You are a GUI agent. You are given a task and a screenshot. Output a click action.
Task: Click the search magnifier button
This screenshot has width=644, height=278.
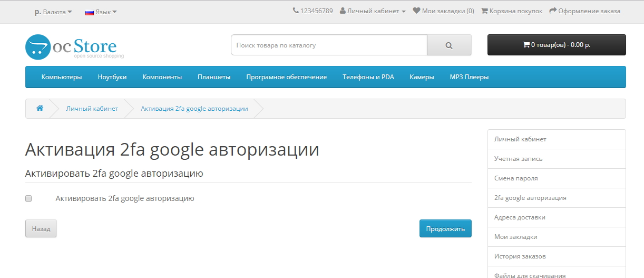tap(449, 45)
